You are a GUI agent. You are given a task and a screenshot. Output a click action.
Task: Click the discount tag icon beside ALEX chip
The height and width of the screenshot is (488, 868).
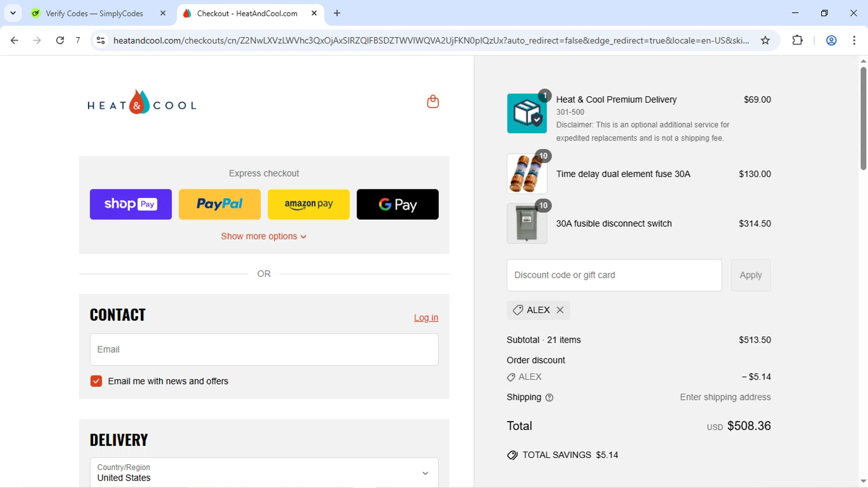pyautogui.click(x=518, y=310)
